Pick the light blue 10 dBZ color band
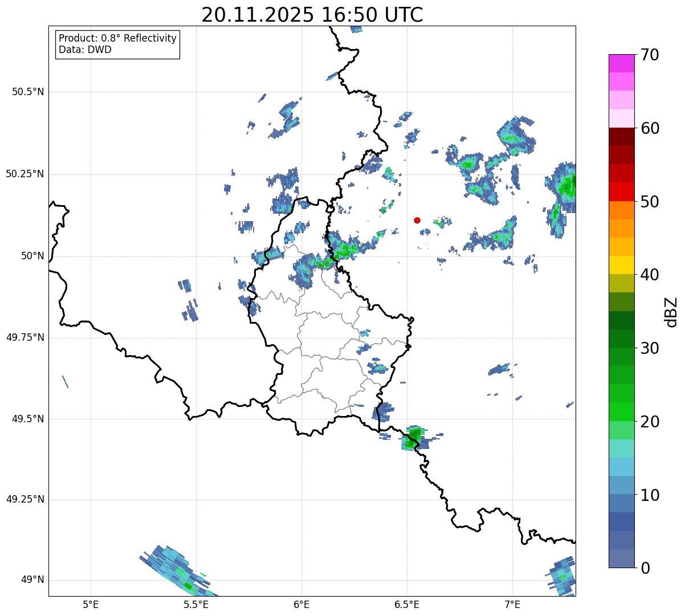 click(621, 485)
